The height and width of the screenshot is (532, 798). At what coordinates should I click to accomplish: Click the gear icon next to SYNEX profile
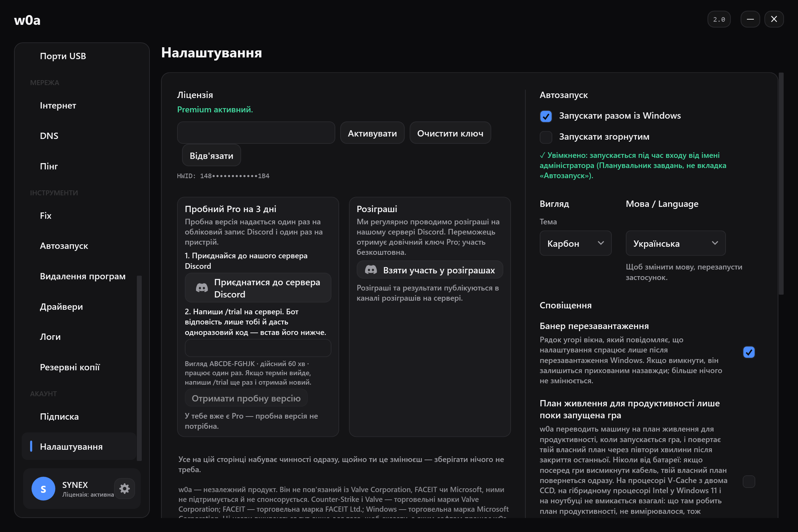125,488
